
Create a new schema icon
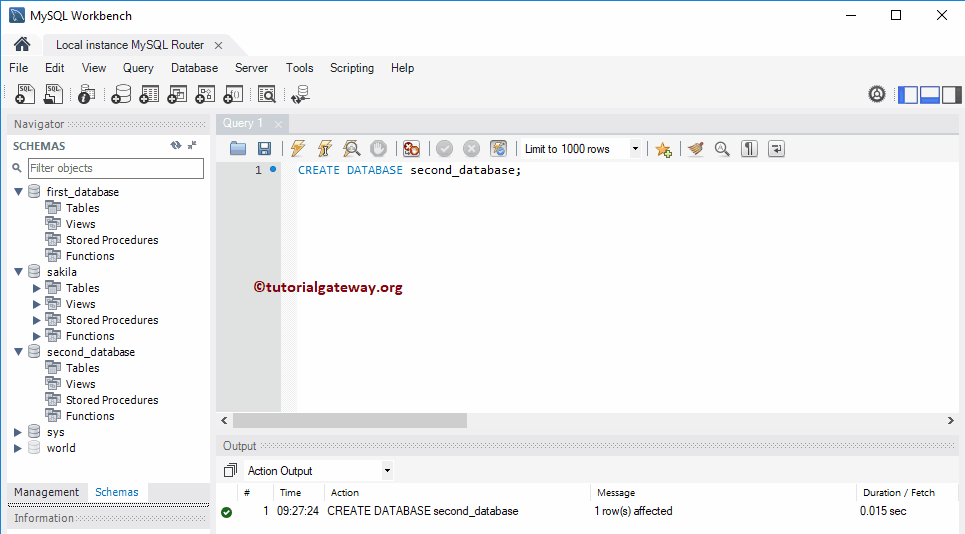[121, 94]
